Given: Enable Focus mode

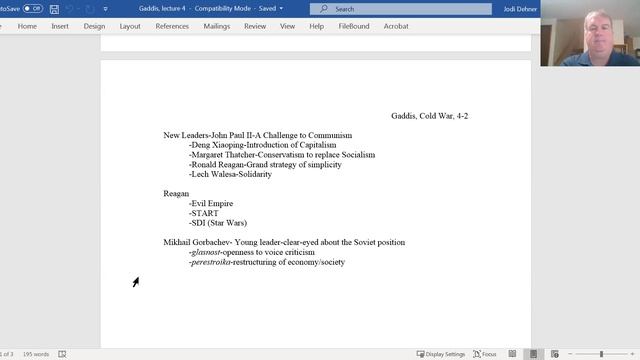Looking at the screenshot, I should [485, 354].
